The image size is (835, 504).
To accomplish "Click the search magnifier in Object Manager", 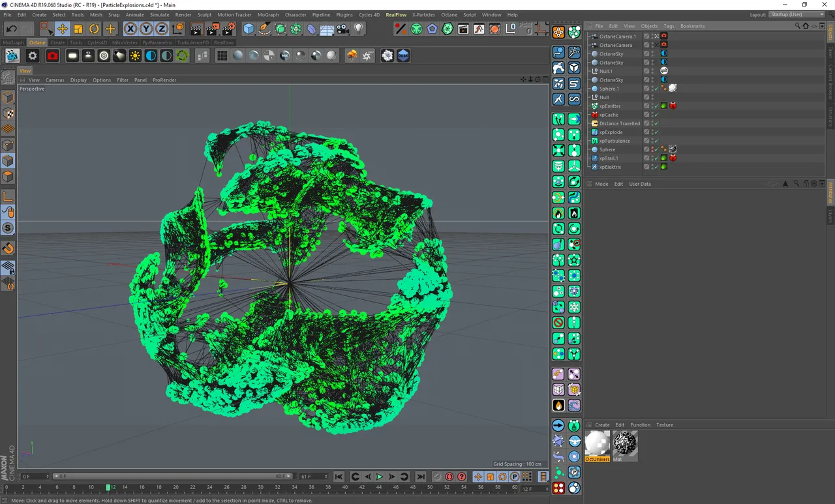I will point(797,26).
